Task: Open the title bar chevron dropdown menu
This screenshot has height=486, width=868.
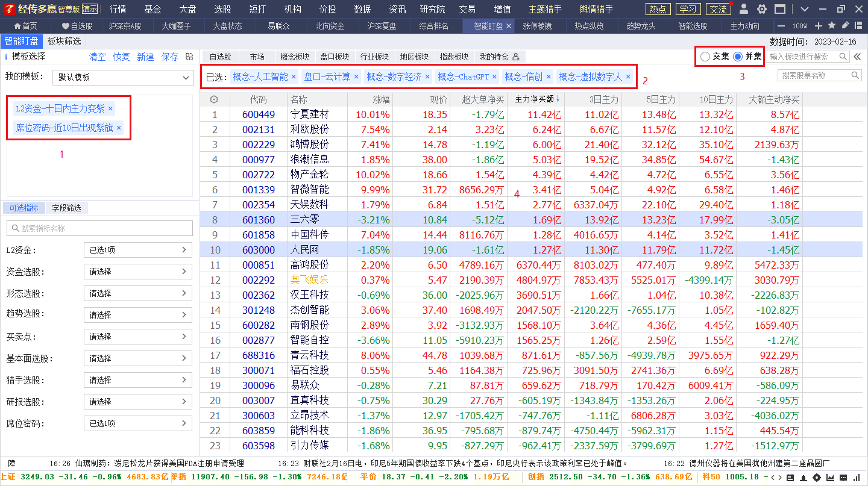Action: 805,9
